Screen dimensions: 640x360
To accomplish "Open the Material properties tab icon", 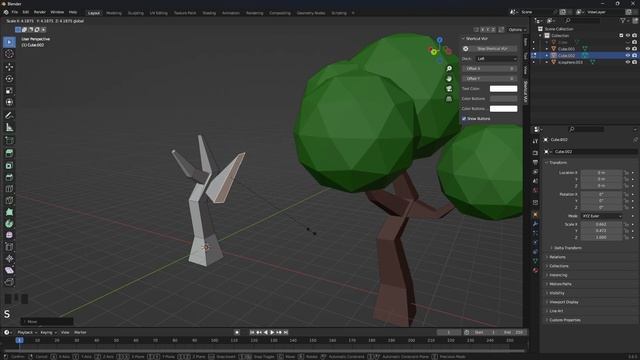I will click(x=535, y=270).
